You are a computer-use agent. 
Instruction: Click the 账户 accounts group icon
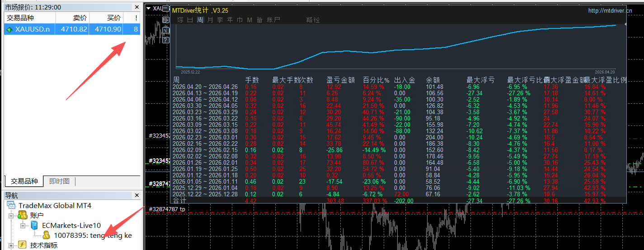(23, 215)
